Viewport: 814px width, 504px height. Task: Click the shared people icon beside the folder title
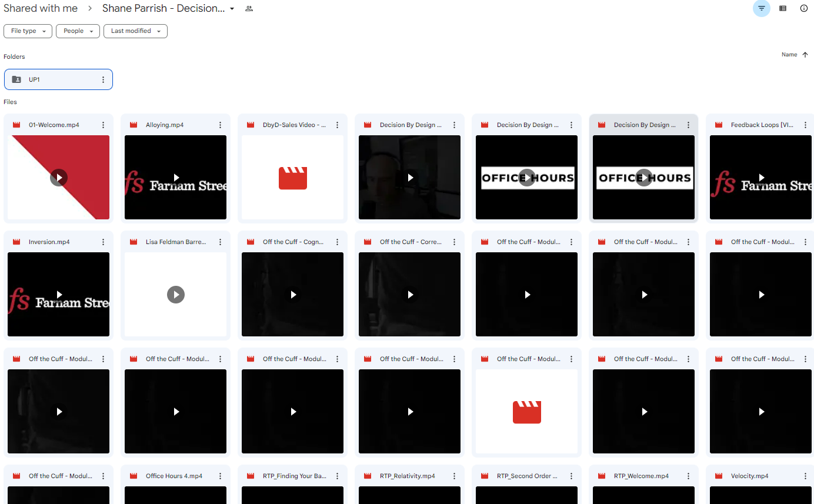pos(249,9)
